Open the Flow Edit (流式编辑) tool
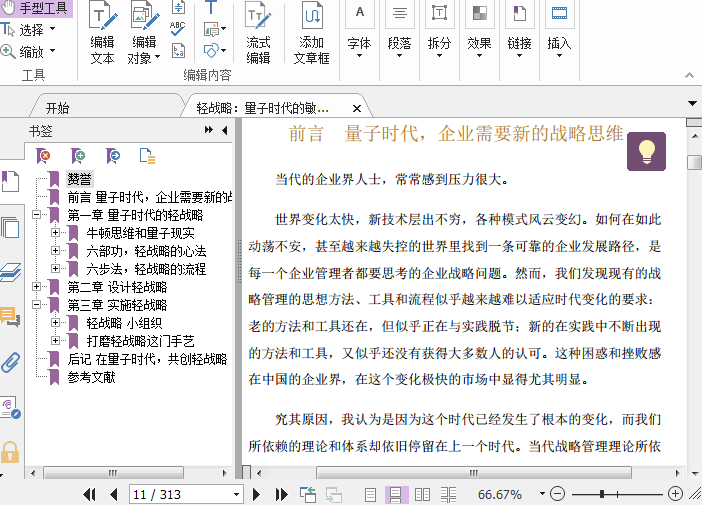This screenshot has height=505, width=702. [258, 33]
